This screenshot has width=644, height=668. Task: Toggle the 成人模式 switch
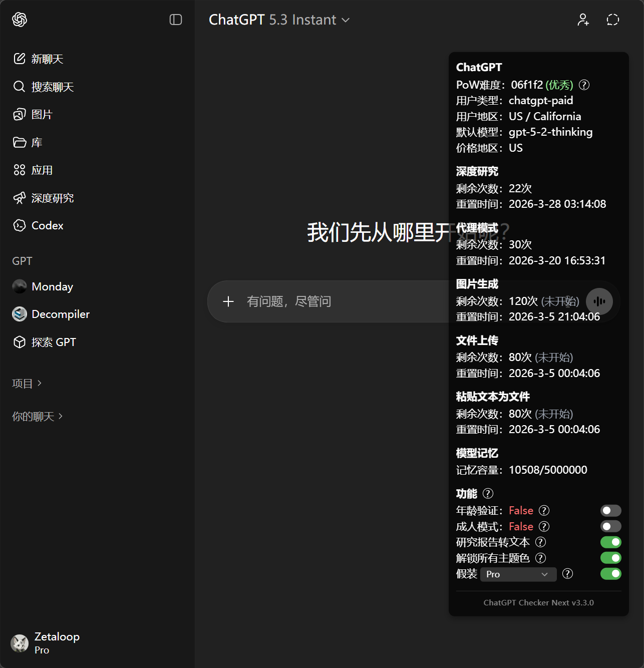coord(611,526)
